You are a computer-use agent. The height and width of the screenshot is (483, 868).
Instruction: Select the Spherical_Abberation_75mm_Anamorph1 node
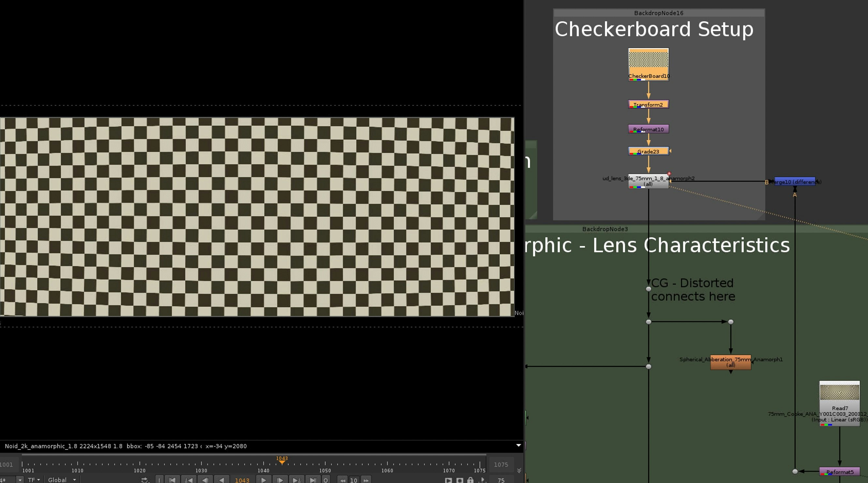click(x=731, y=362)
